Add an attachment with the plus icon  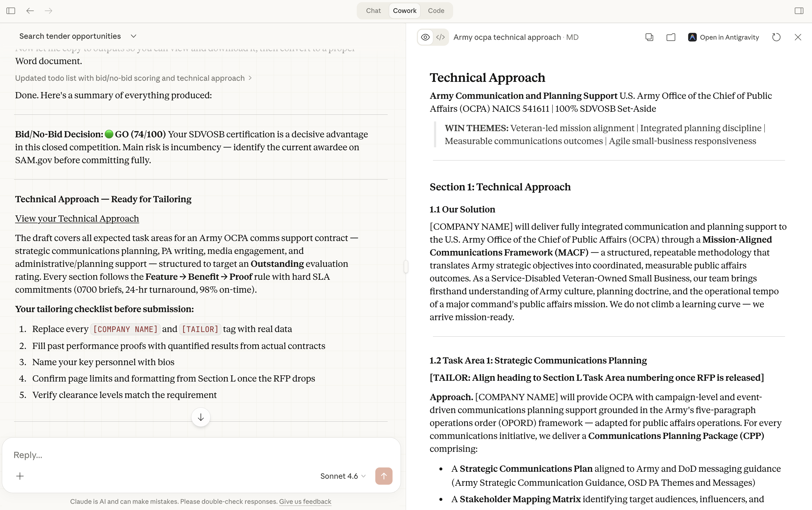[20, 476]
